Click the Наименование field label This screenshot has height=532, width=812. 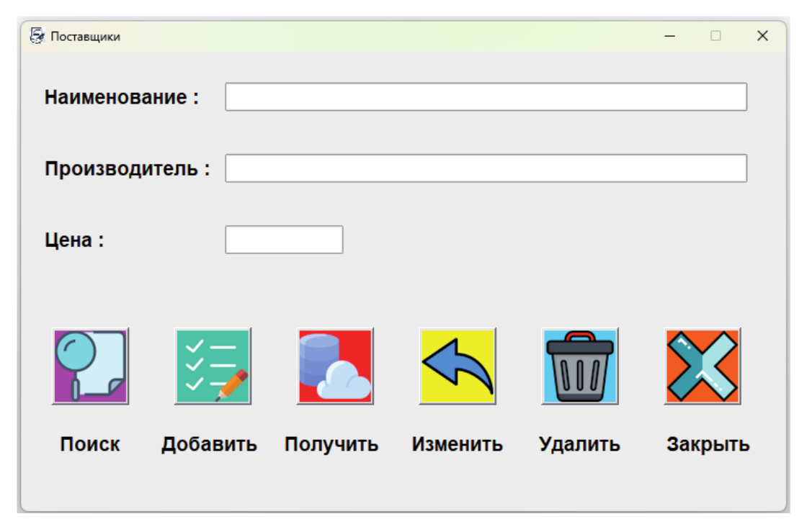(121, 97)
